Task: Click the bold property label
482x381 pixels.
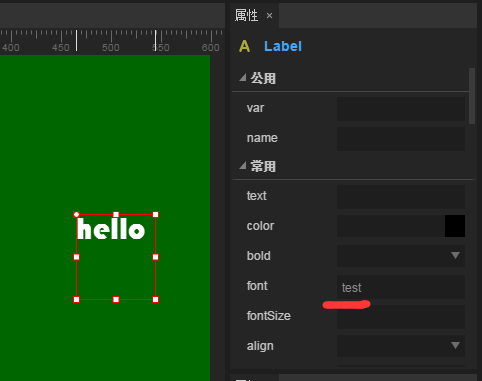Action: click(x=259, y=256)
